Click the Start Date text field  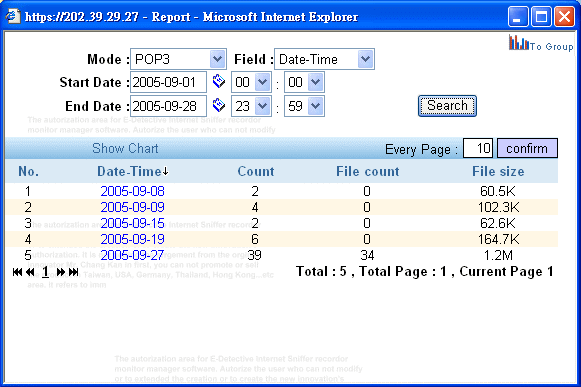tap(168, 82)
